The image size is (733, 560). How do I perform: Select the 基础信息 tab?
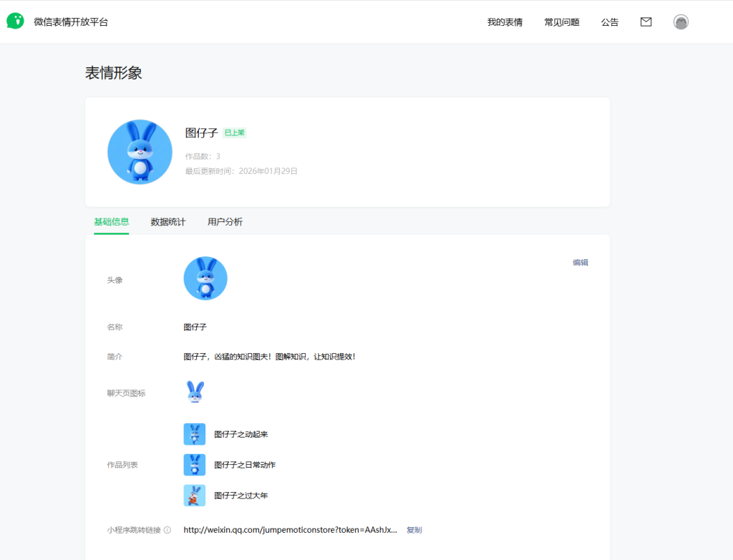coord(112,222)
